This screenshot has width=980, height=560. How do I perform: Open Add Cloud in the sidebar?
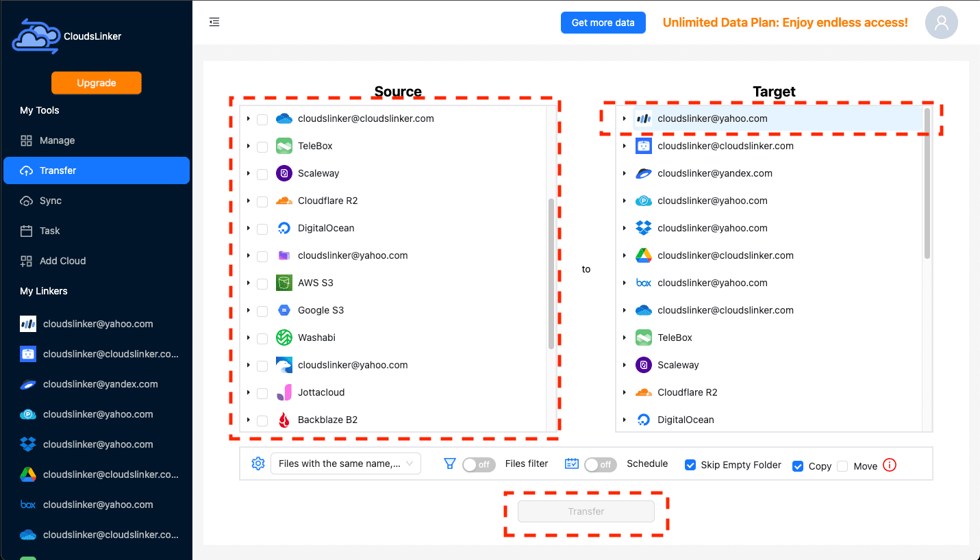click(x=97, y=261)
